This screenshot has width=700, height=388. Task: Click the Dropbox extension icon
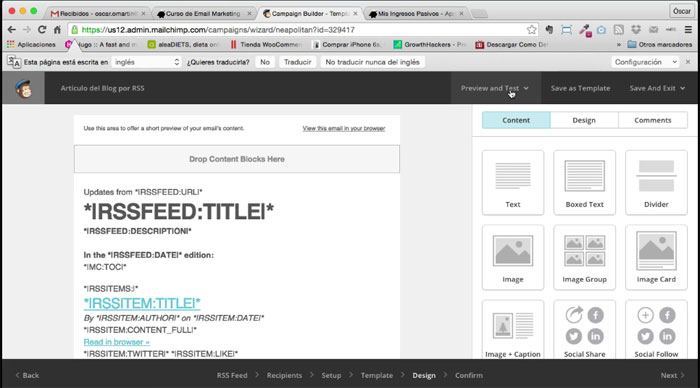636,29
